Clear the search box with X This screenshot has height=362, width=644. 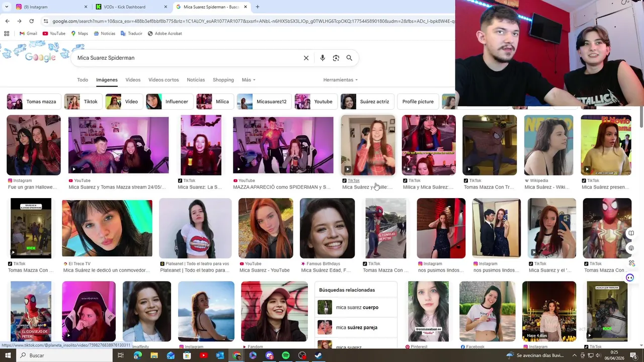(x=306, y=58)
